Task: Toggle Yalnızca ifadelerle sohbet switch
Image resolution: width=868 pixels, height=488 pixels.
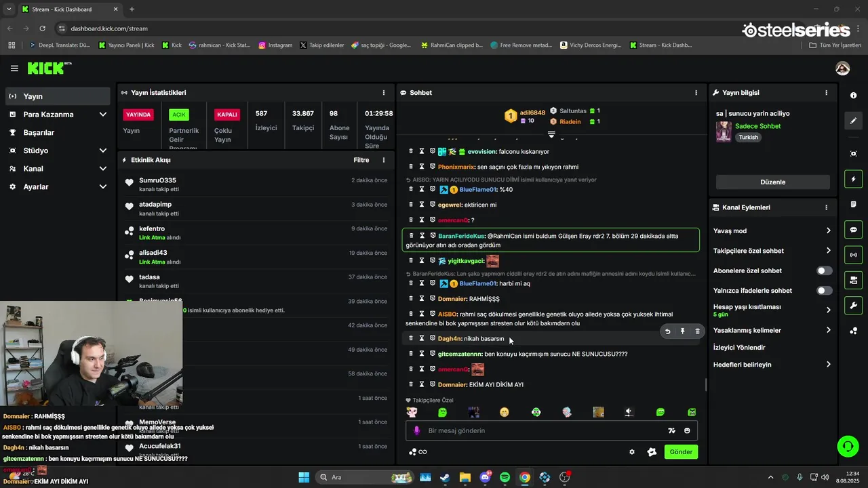Action: (x=824, y=290)
